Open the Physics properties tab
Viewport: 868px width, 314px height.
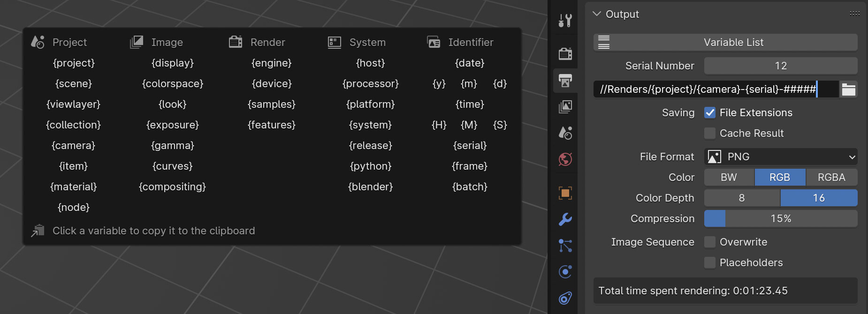click(565, 272)
